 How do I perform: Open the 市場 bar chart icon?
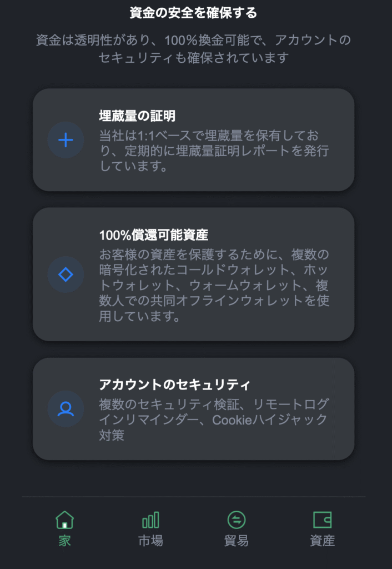151,519
